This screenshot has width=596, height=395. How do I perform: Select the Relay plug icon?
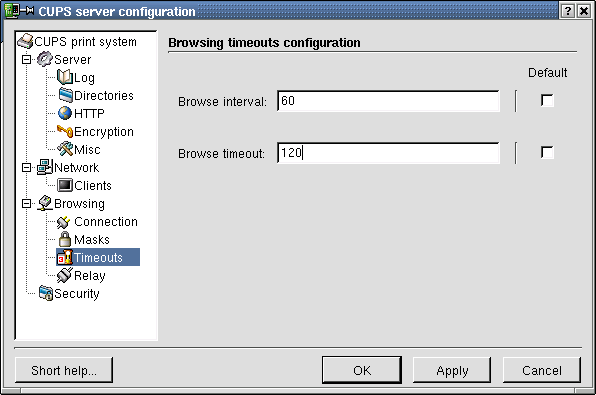(65, 275)
